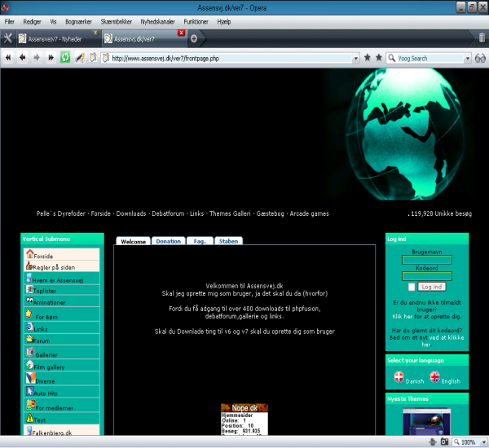Viewport: 489px width, 448px height.
Task: Click the Opera panel wrench icon
Action: tap(8, 37)
